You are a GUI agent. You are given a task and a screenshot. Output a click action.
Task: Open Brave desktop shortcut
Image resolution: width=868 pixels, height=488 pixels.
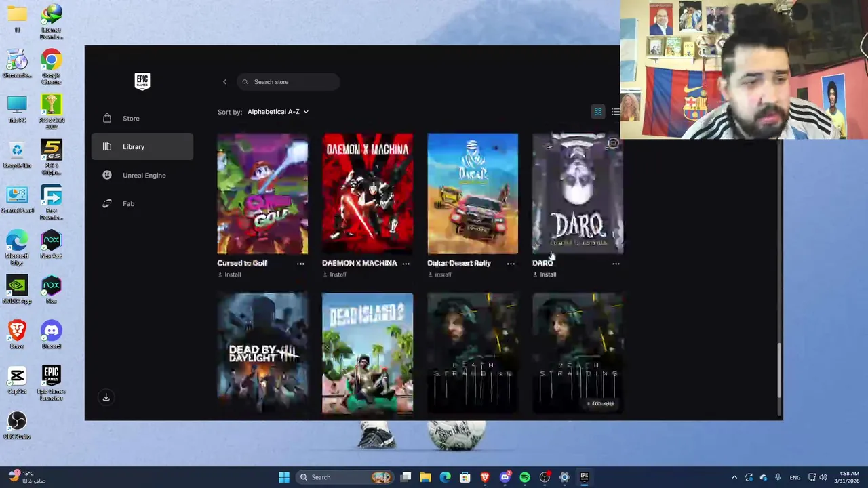17,335
